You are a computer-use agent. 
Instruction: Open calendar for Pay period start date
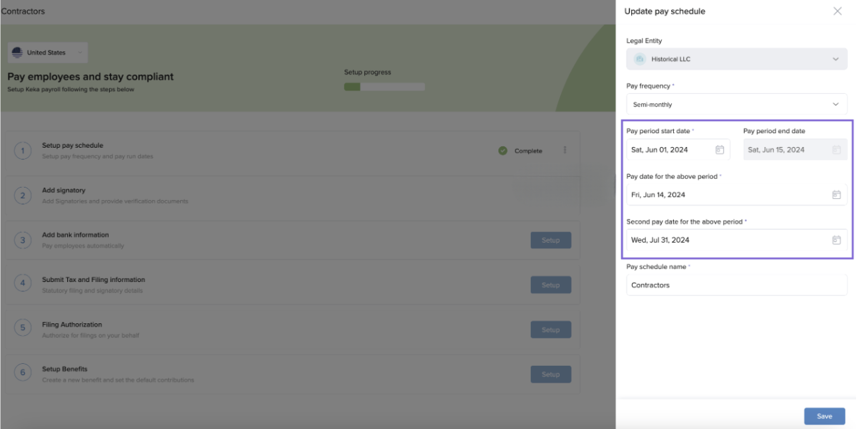[719, 150]
